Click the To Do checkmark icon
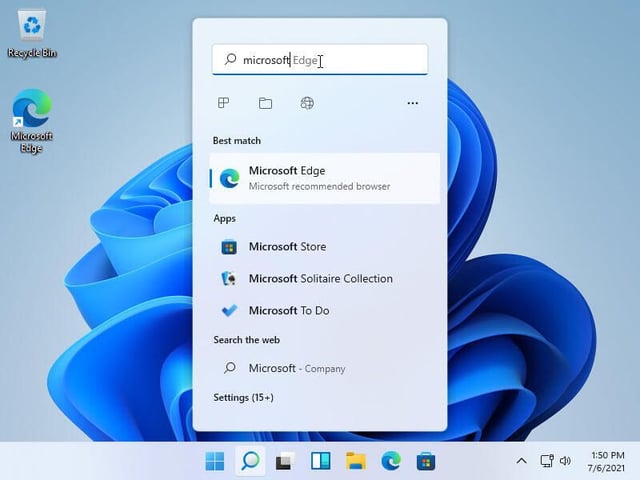The width and height of the screenshot is (640, 480). [x=229, y=311]
